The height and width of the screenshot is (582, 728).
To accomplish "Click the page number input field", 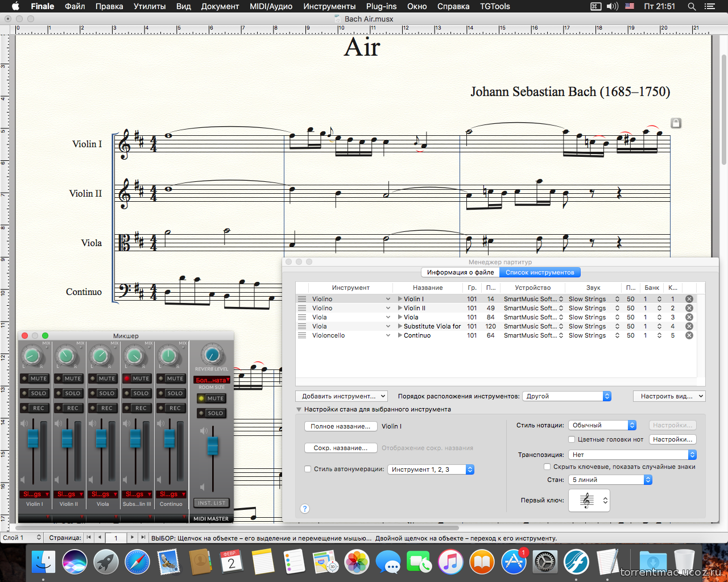I will 116,538.
